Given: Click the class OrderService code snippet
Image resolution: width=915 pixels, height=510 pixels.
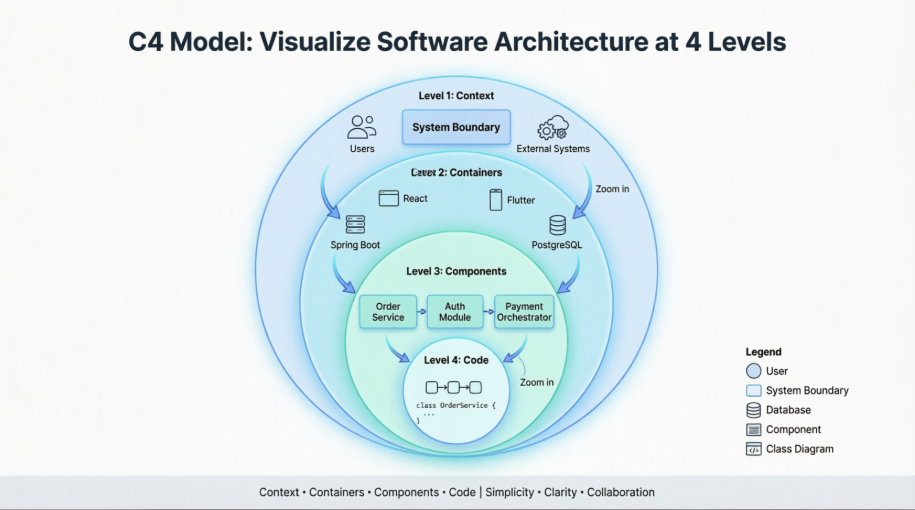Looking at the screenshot, I should (x=455, y=412).
